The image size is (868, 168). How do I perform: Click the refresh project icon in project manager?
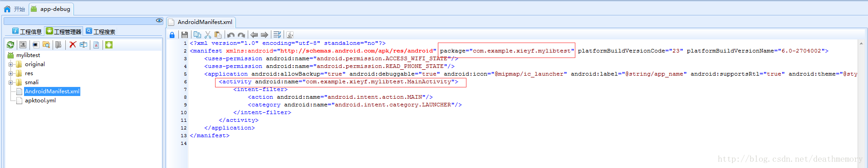tap(10, 45)
